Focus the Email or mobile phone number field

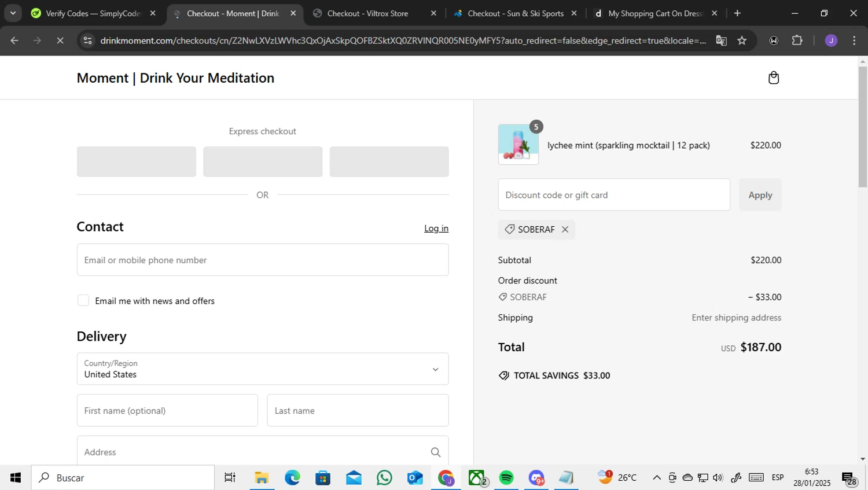(x=263, y=260)
